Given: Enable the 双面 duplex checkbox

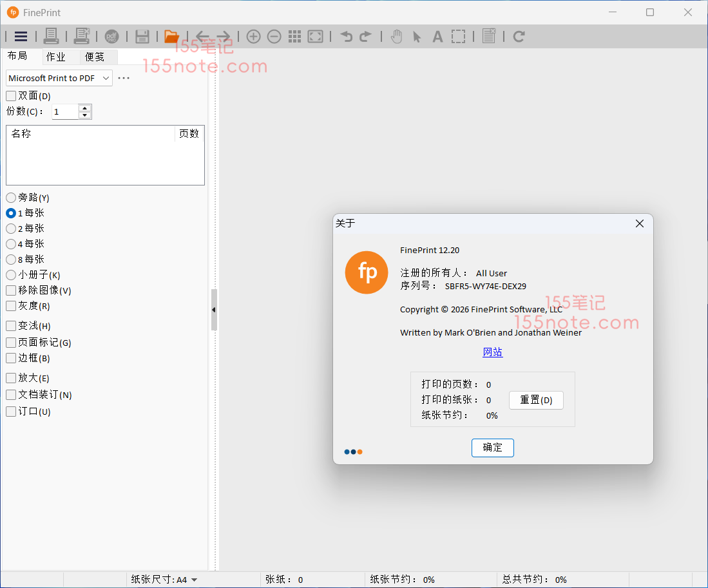Looking at the screenshot, I should (x=12, y=96).
